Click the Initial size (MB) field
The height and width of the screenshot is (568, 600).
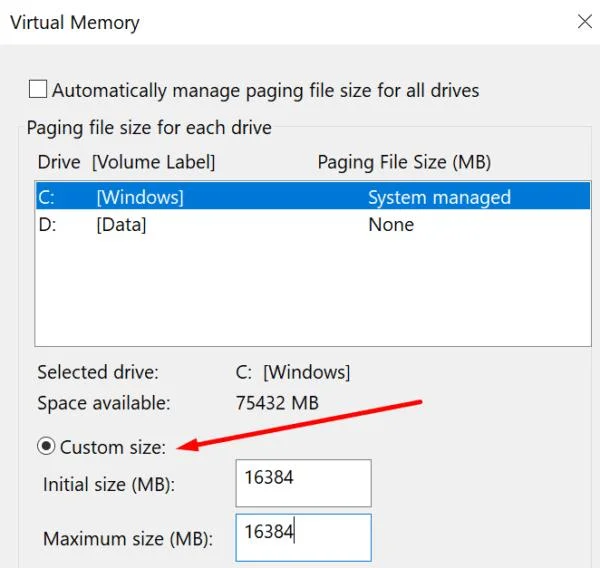click(303, 483)
